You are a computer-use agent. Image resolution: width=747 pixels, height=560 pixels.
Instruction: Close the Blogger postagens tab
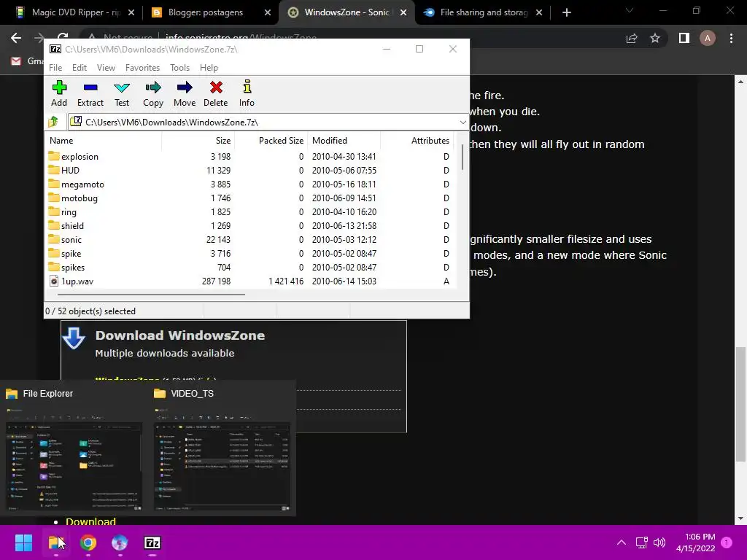coord(267,12)
